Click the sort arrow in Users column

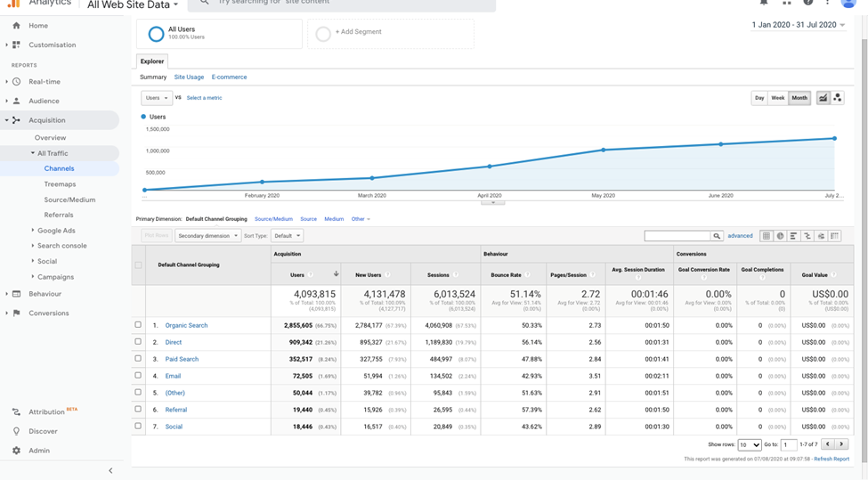336,274
